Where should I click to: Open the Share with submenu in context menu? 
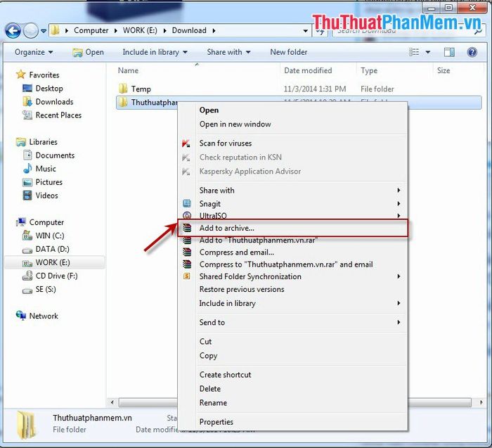click(292, 191)
